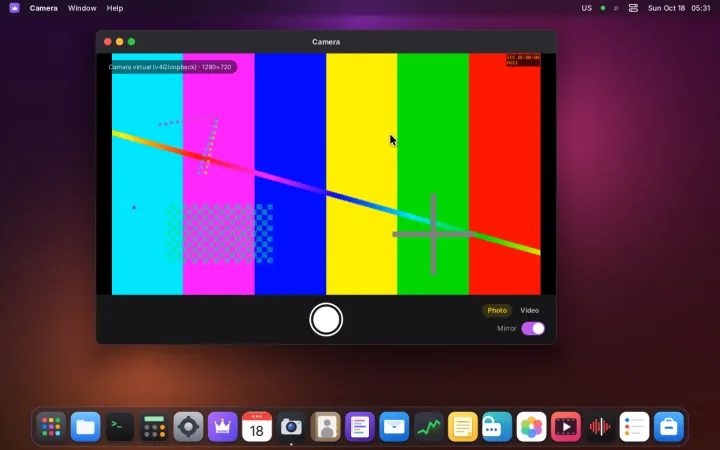Viewport: 720px width, 450px height.
Task: Open Mail from the dock
Action: click(394, 427)
